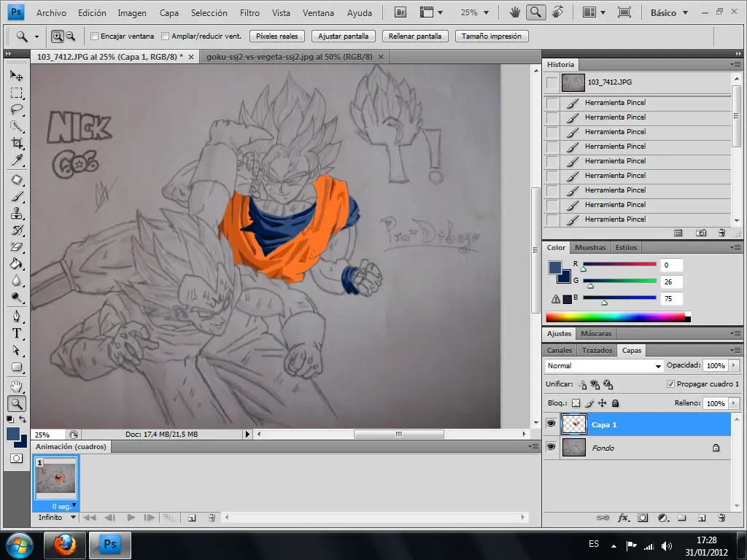Screen dimensions: 747x560
Task: Select the Pen tool
Action: (16, 316)
